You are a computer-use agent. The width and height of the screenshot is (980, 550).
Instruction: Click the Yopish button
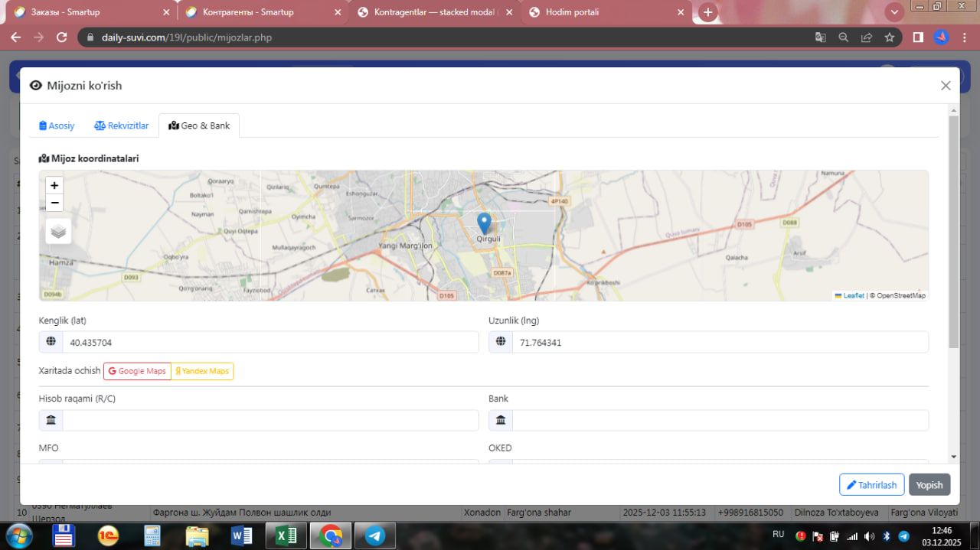click(x=929, y=485)
